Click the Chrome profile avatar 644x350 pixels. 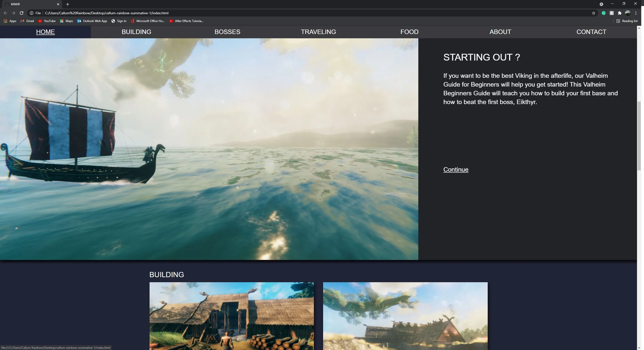(x=628, y=13)
